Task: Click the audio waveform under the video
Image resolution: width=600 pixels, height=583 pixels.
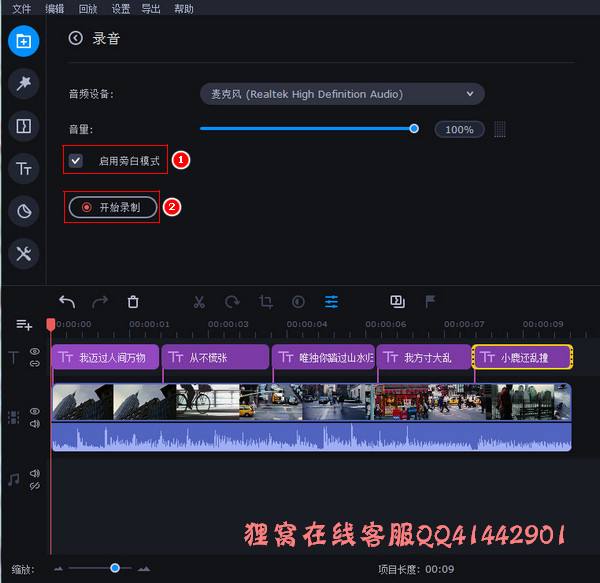Action: click(311, 436)
